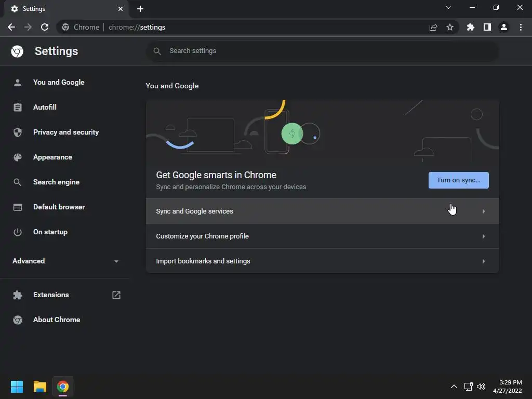Click the person icon beside You and Google
This screenshot has width=532, height=399.
click(18, 83)
